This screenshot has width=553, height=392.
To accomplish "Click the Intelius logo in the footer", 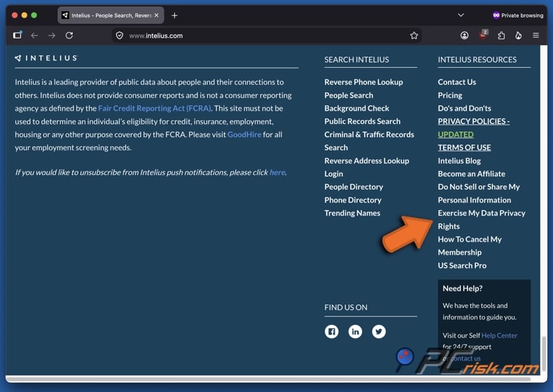I will [46, 58].
